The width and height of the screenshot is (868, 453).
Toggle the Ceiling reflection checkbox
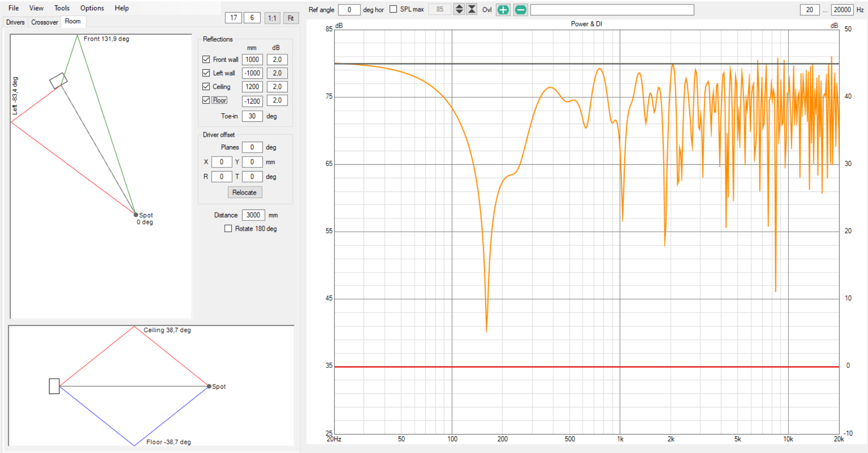coord(206,86)
